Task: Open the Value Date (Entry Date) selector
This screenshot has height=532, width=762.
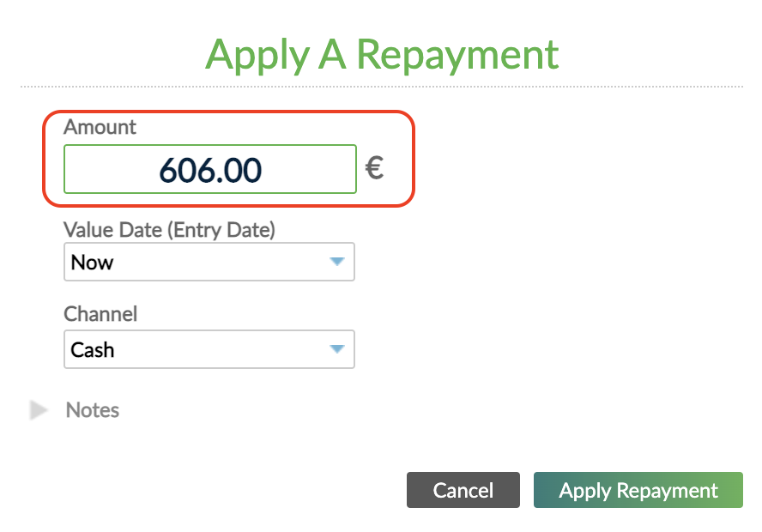Action: tap(209, 262)
